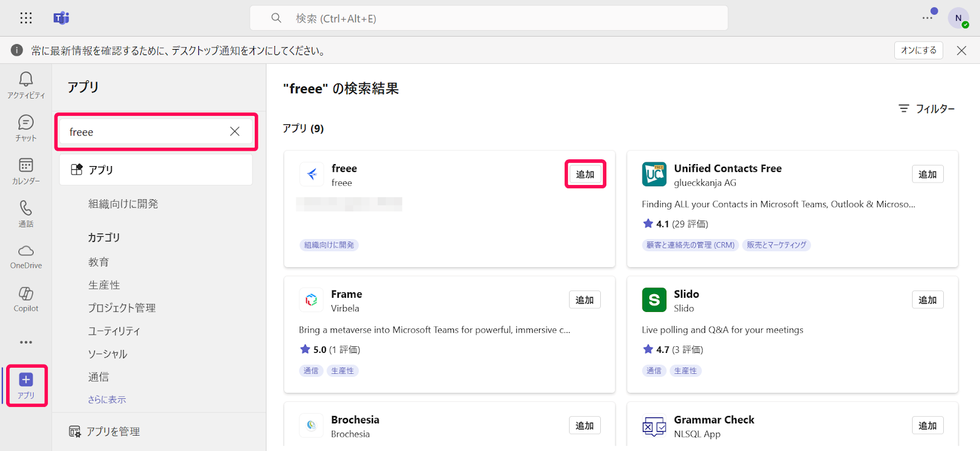Open the app launcher grid icon
This screenshot has height=451, width=980.
[x=26, y=18]
